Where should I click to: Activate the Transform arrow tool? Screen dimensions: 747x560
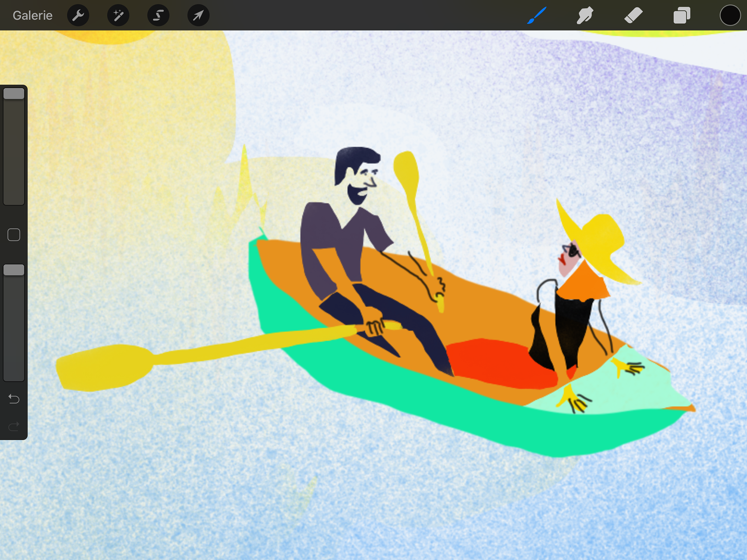coord(198,16)
